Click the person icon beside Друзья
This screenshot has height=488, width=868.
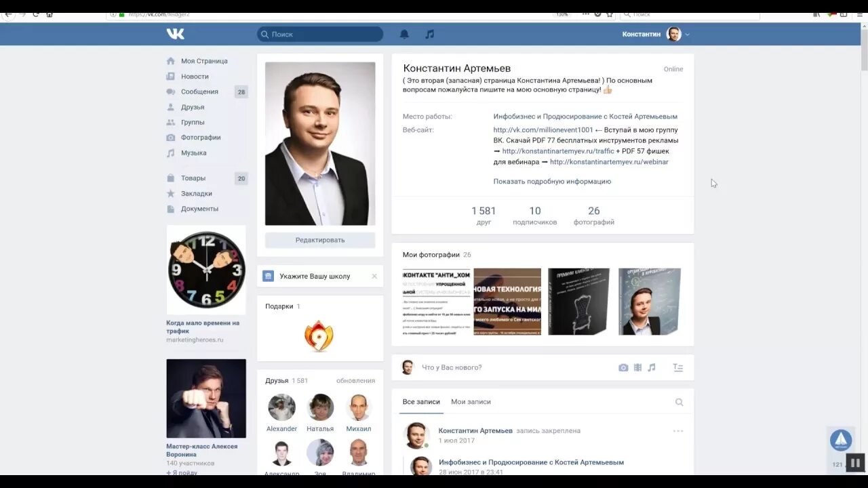(171, 107)
